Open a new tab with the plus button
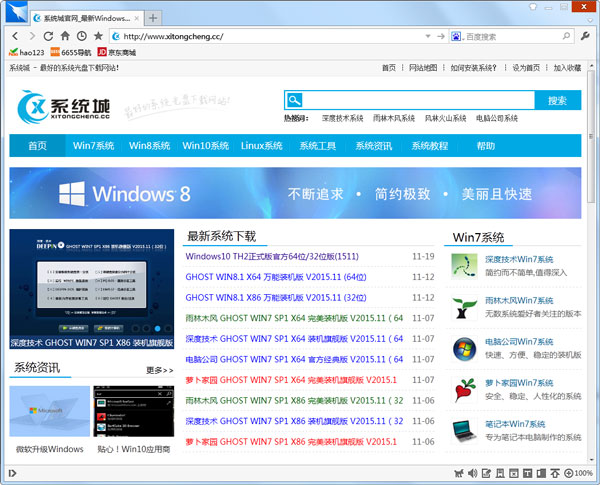 coord(153,18)
